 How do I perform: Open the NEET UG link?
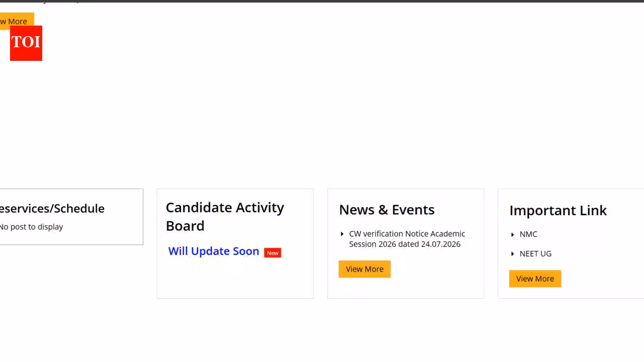pyautogui.click(x=535, y=254)
